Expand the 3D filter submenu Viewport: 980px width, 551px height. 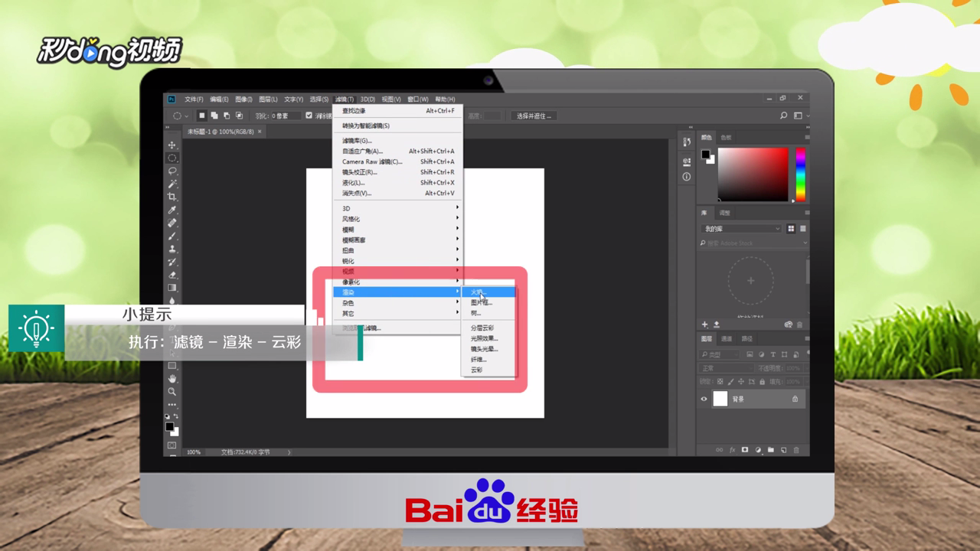[398, 208]
